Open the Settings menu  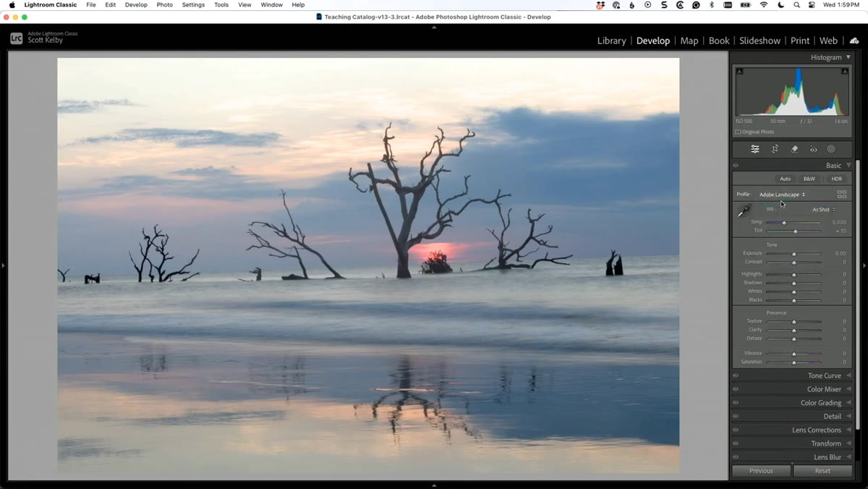click(x=193, y=5)
